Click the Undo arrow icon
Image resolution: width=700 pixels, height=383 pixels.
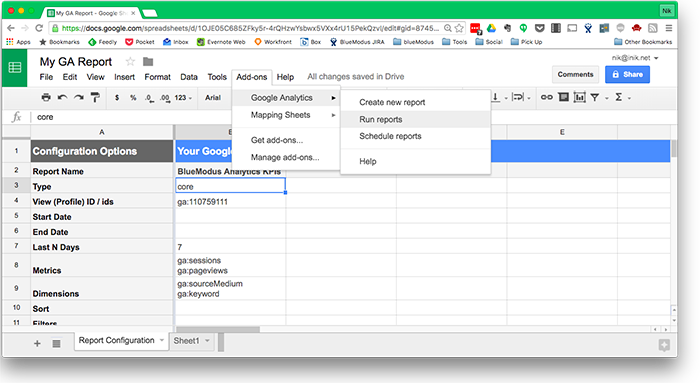coord(62,97)
